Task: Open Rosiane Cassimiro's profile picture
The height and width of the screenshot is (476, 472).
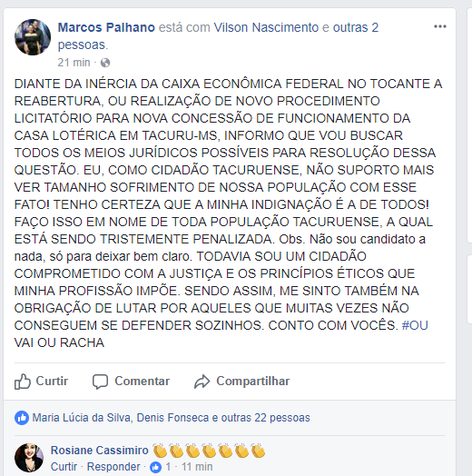Action: 29,458
